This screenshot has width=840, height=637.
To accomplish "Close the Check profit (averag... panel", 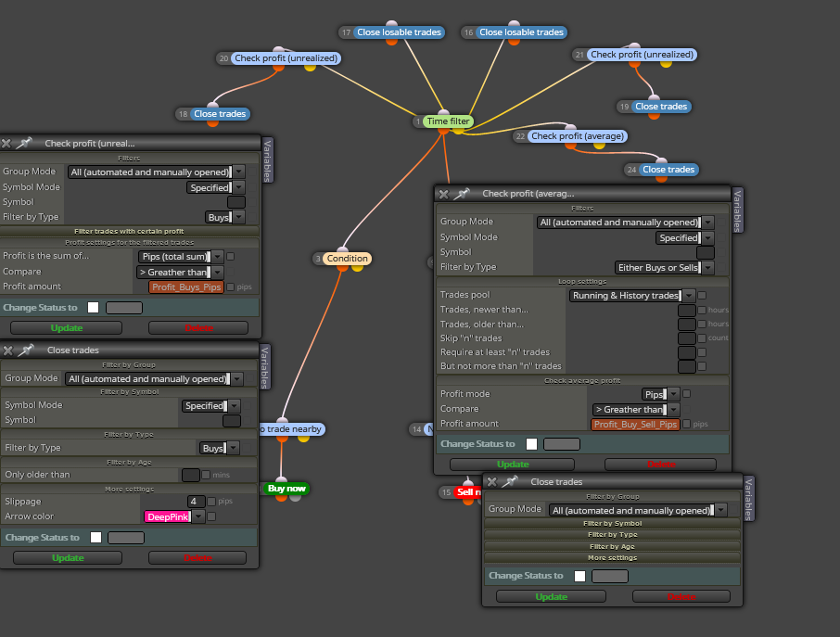I will 443,194.
